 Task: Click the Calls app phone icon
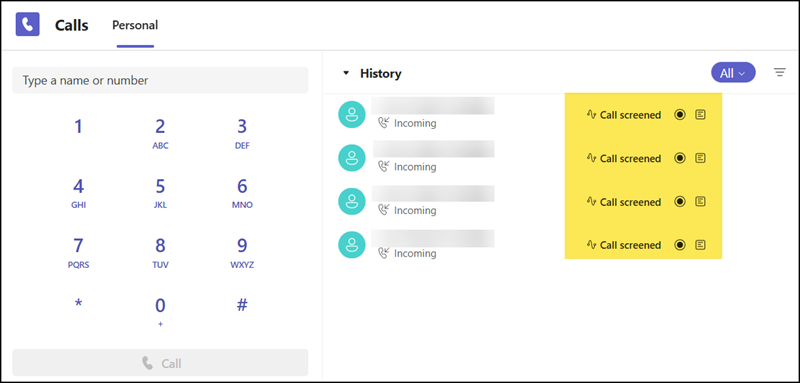[x=28, y=24]
